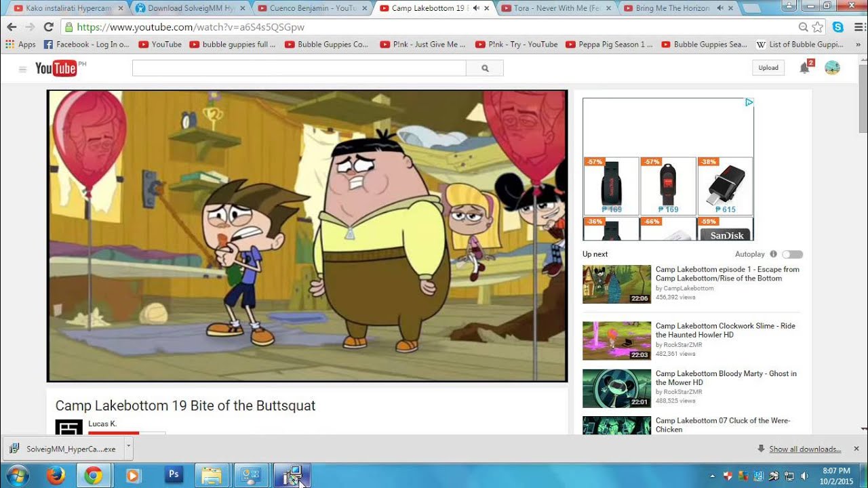Open P!nk - Just Give Me bookmark
868x488 pixels.
point(422,44)
